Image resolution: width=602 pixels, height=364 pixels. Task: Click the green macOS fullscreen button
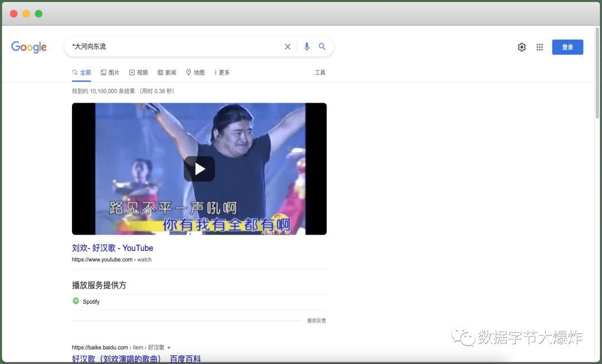coord(39,14)
